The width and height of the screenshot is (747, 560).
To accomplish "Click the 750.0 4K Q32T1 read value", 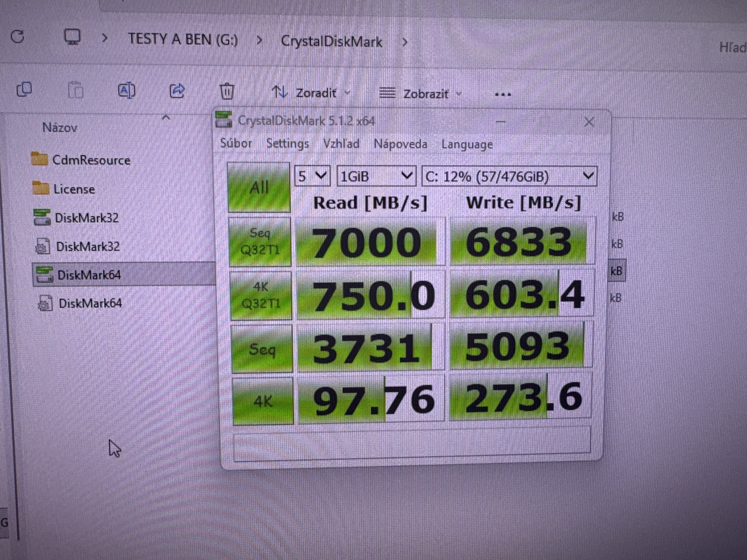I will (x=371, y=294).
